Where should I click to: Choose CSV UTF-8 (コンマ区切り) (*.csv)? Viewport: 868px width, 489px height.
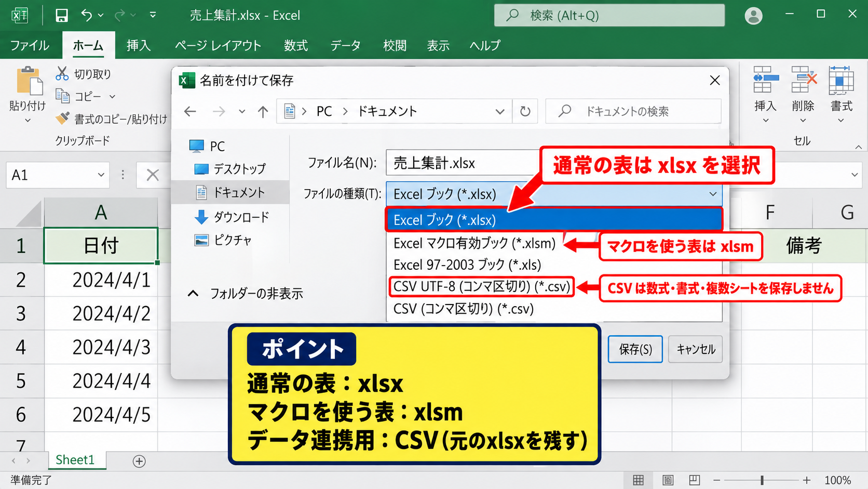(482, 287)
